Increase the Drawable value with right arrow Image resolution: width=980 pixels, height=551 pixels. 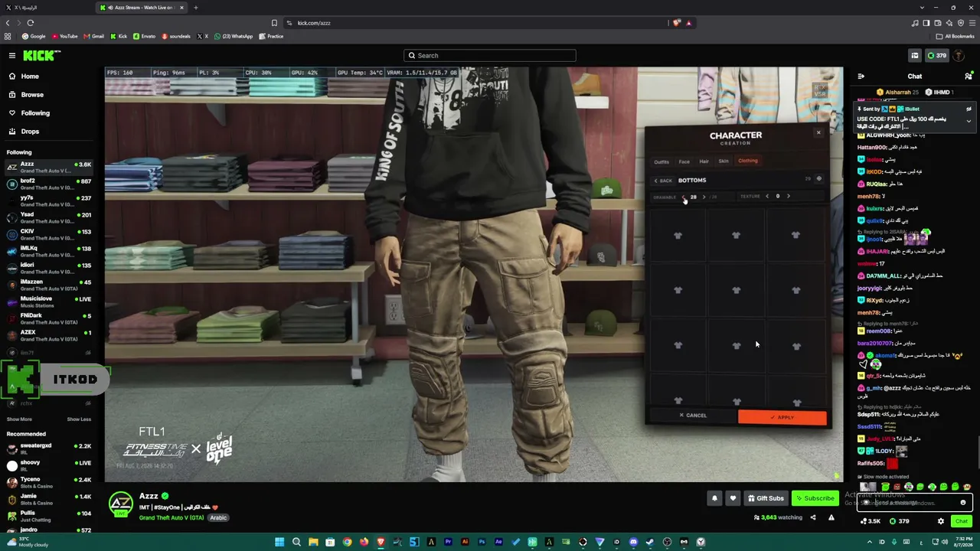pos(704,197)
